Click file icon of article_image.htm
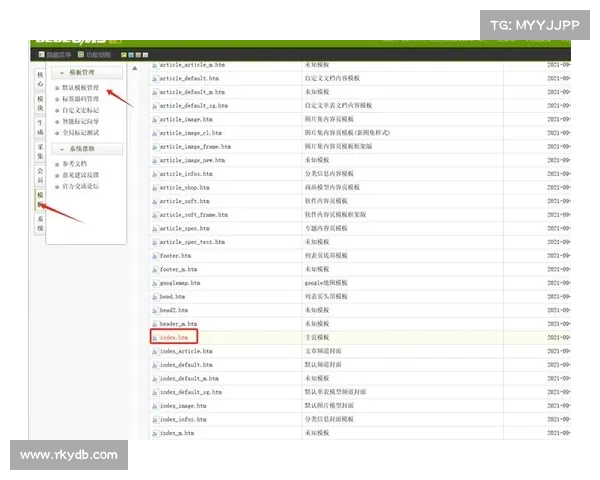 (155, 120)
